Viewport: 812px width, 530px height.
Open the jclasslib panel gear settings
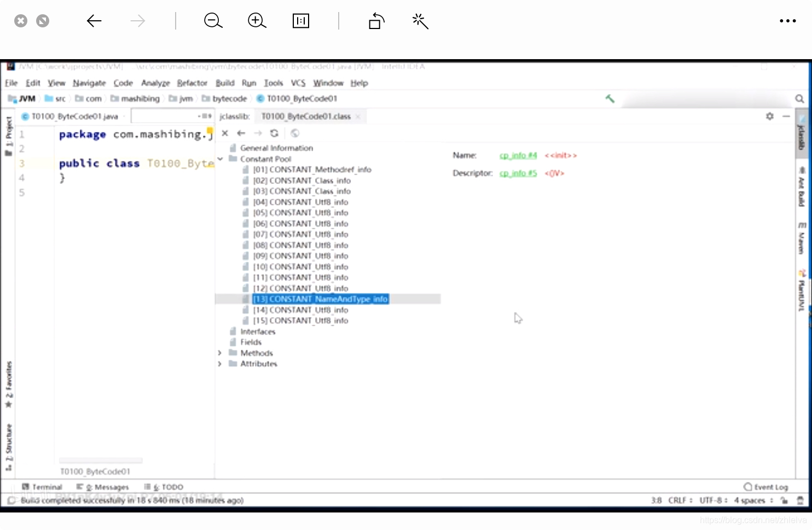770,116
